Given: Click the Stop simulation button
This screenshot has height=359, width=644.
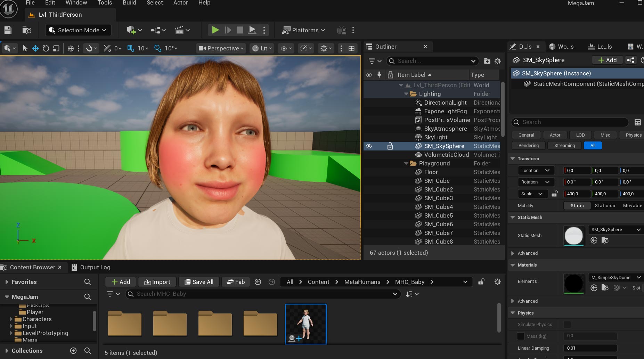Looking at the screenshot, I should (240, 30).
